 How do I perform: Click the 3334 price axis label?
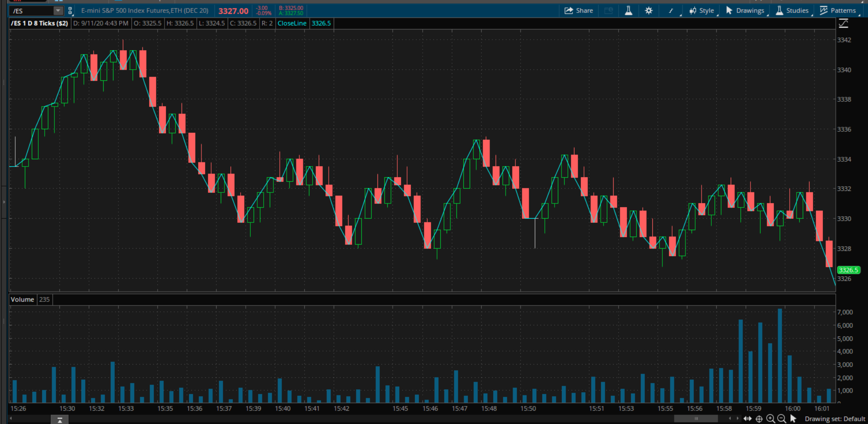tap(844, 159)
